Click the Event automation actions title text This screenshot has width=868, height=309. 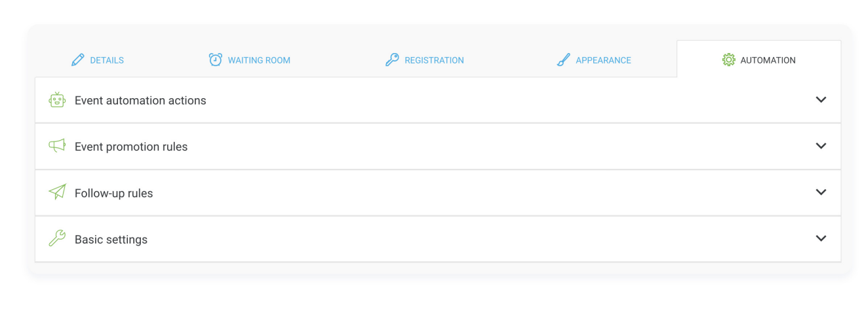(x=140, y=101)
